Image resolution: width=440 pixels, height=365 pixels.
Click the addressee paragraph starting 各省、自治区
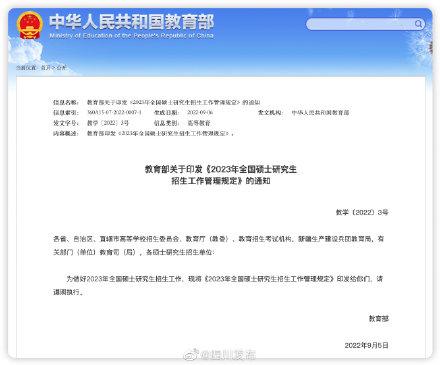[x=219, y=245]
